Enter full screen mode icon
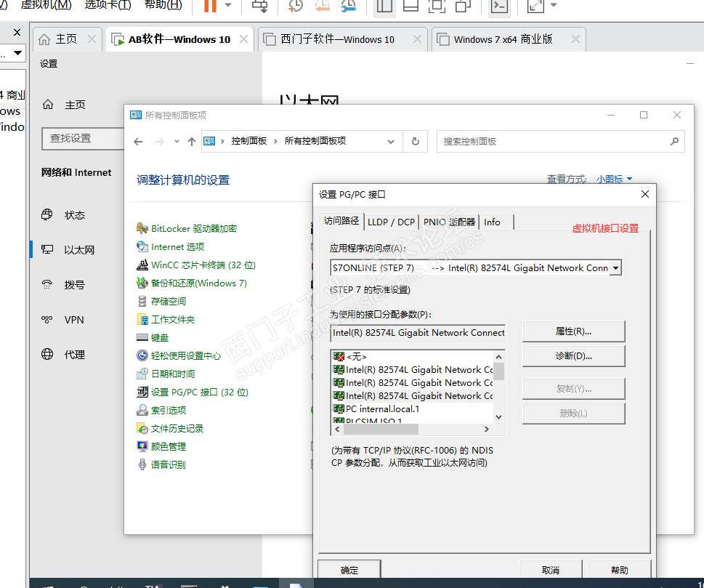The height and width of the screenshot is (588, 704). point(437,5)
